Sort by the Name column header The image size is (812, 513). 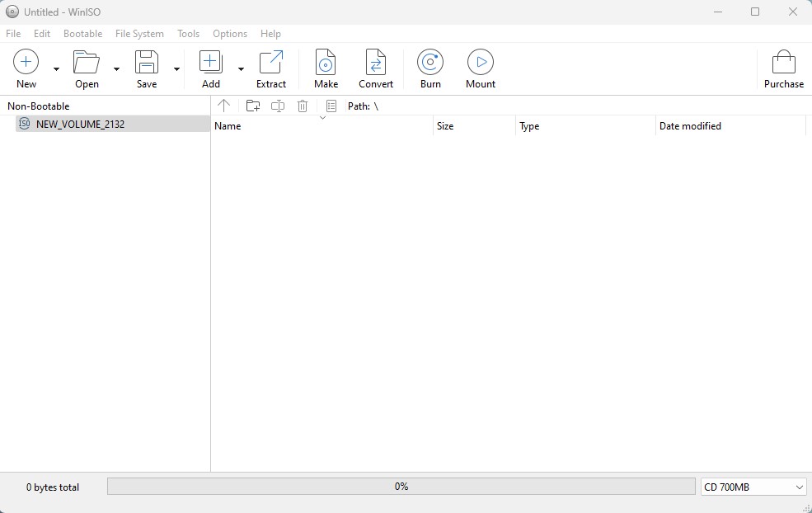pyautogui.click(x=322, y=126)
